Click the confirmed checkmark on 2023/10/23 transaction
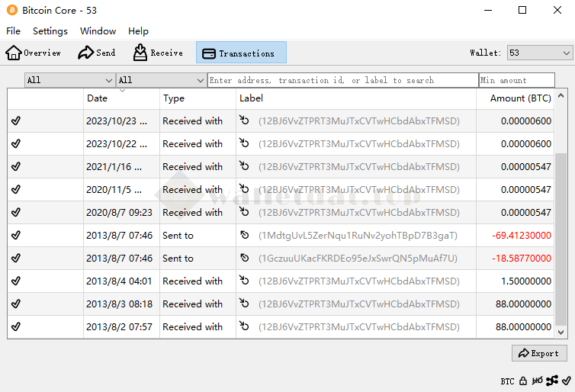The height and width of the screenshot is (392, 575). tap(16, 120)
